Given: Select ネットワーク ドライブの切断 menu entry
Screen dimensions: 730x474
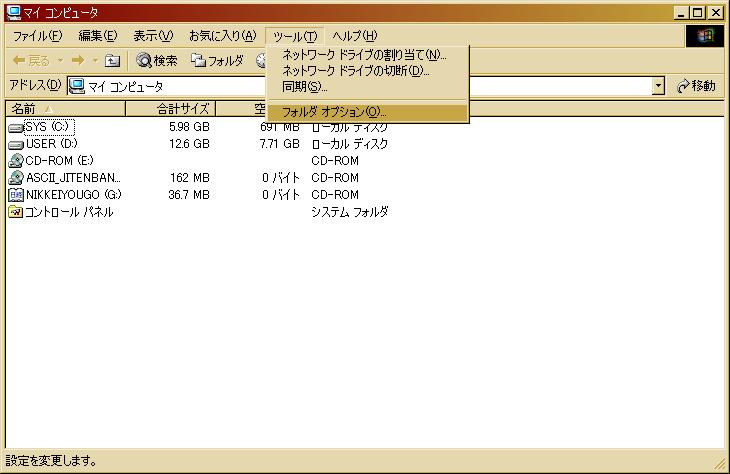Looking at the screenshot, I should pos(355,71).
